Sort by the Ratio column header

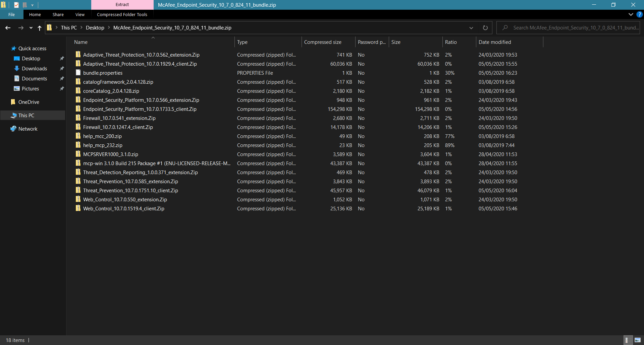[x=459, y=42]
